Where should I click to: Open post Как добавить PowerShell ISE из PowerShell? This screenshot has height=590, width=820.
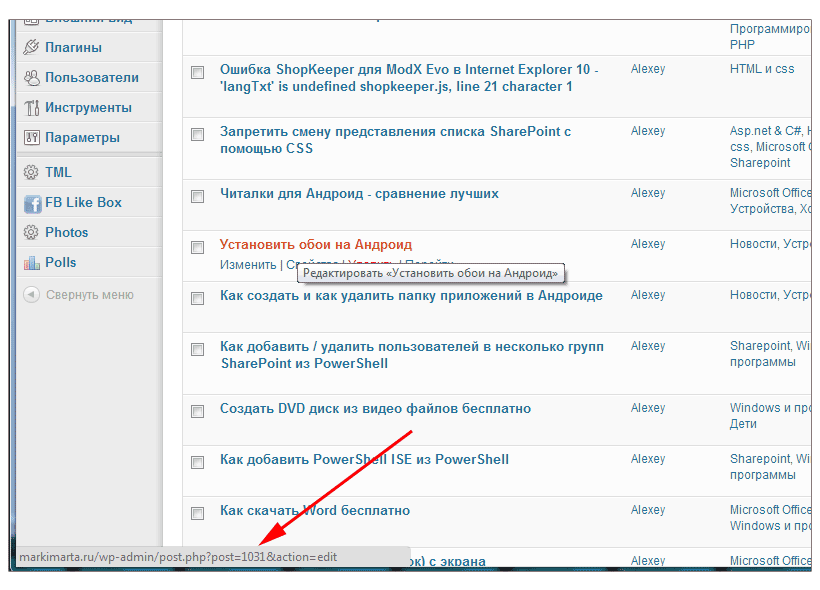[x=365, y=459]
